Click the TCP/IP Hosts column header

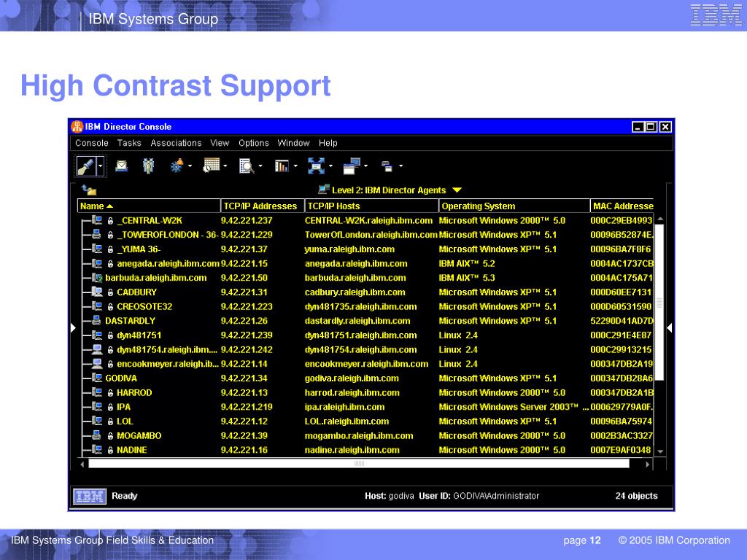tap(371, 206)
